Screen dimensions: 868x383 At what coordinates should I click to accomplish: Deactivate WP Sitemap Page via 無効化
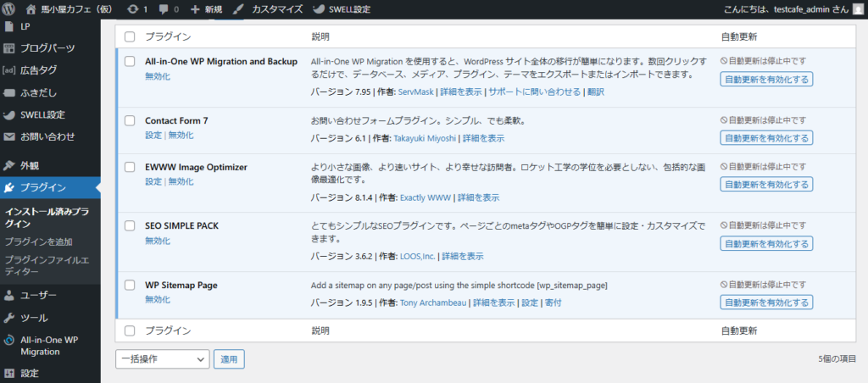click(158, 300)
